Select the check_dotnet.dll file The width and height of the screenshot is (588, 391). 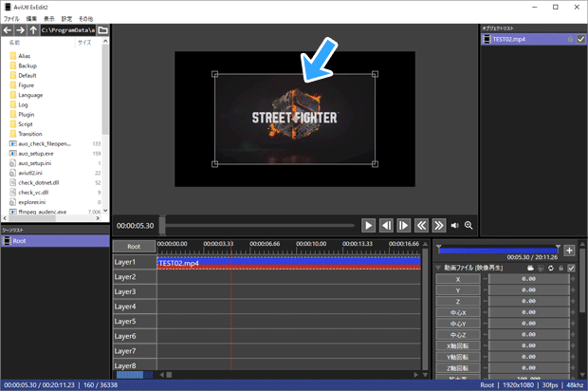[x=38, y=183]
